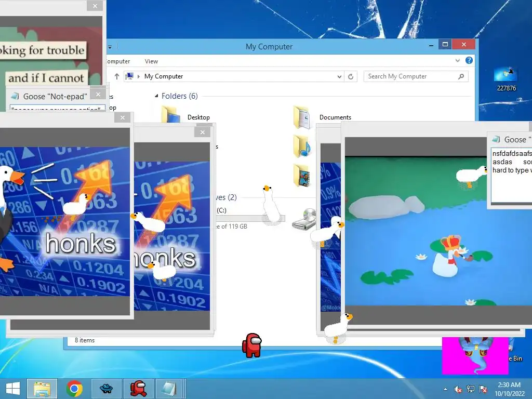Viewport: 532px width, 399px height.
Task: Click the computer icon in address bar
Action: click(x=129, y=76)
